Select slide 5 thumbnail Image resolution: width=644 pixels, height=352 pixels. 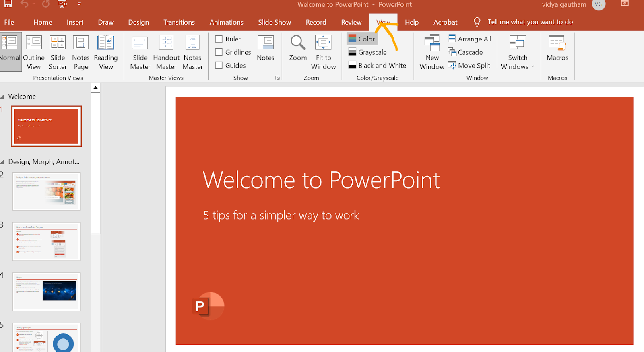(x=46, y=338)
